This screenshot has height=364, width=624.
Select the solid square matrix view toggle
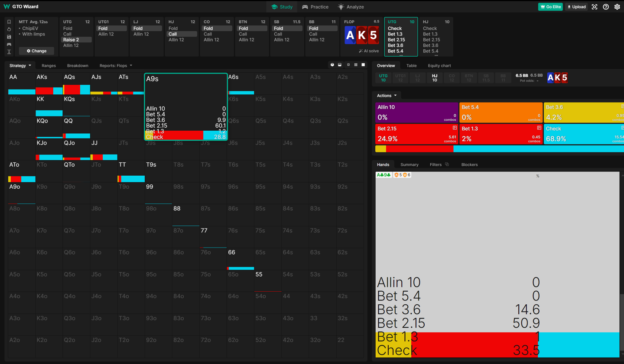click(x=363, y=65)
